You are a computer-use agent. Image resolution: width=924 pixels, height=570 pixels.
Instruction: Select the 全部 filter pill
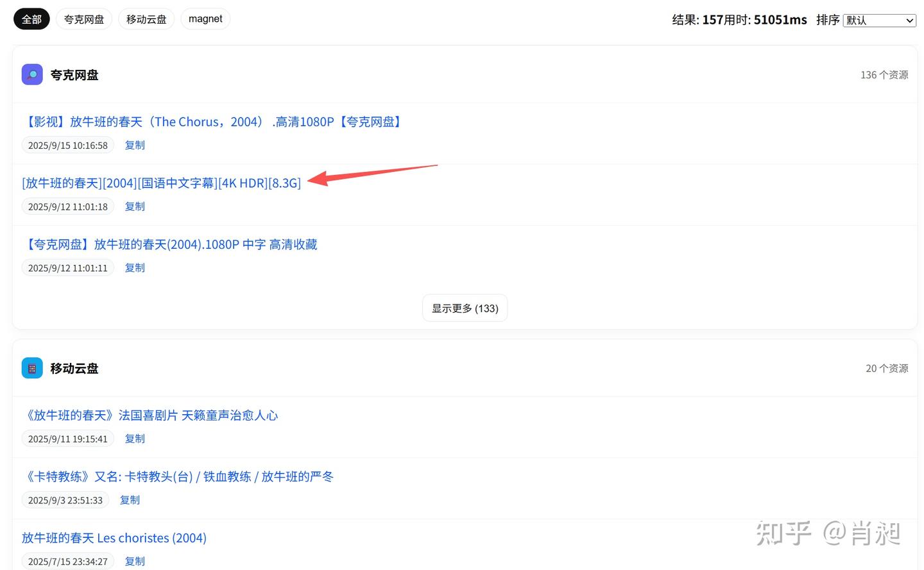[x=31, y=19]
